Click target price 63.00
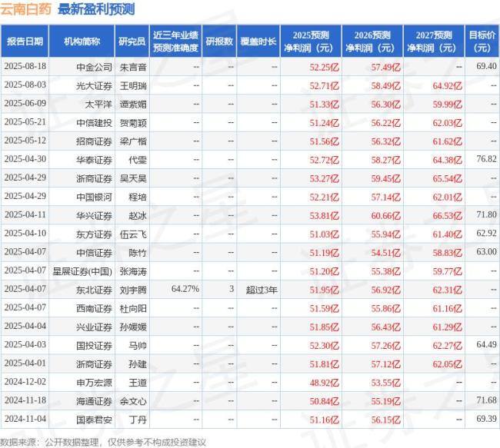The height and width of the screenshot is (448, 500). pyautogui.click(x=486, y=252)
